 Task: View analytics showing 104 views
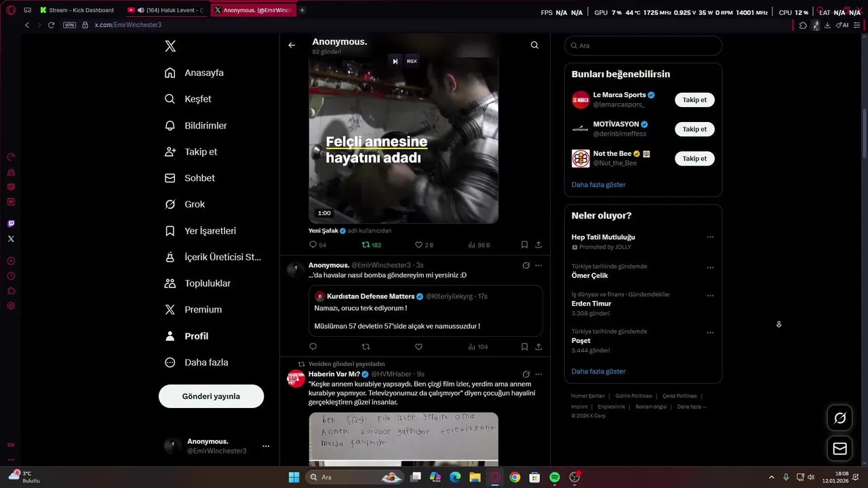(x=477, y=346)
